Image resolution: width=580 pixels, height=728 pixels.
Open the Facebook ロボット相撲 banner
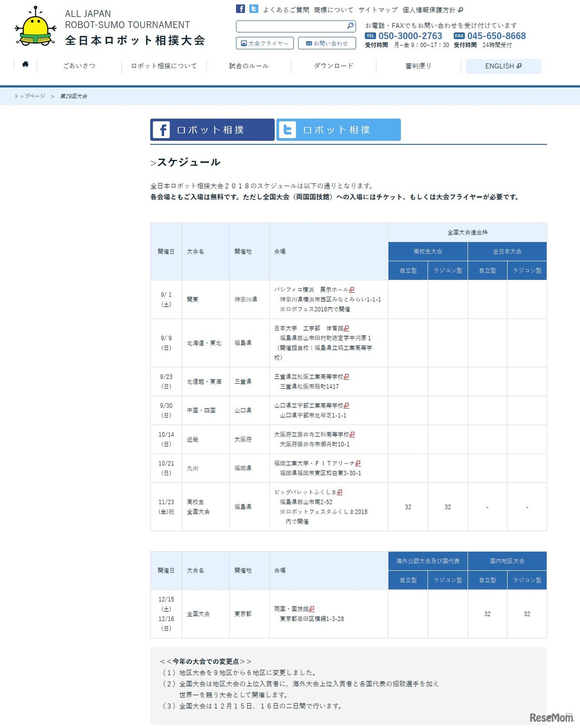point(212,130)
